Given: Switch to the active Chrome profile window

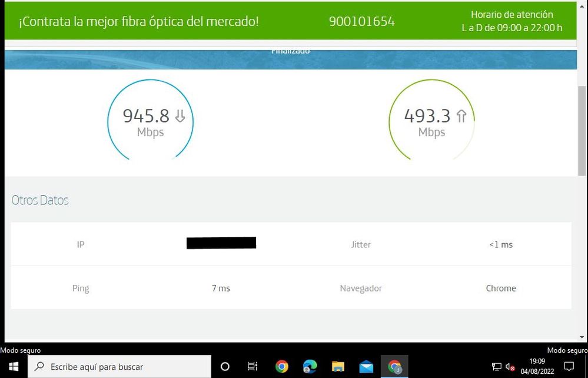Looking at the screenshot, I should click(394, 366).
